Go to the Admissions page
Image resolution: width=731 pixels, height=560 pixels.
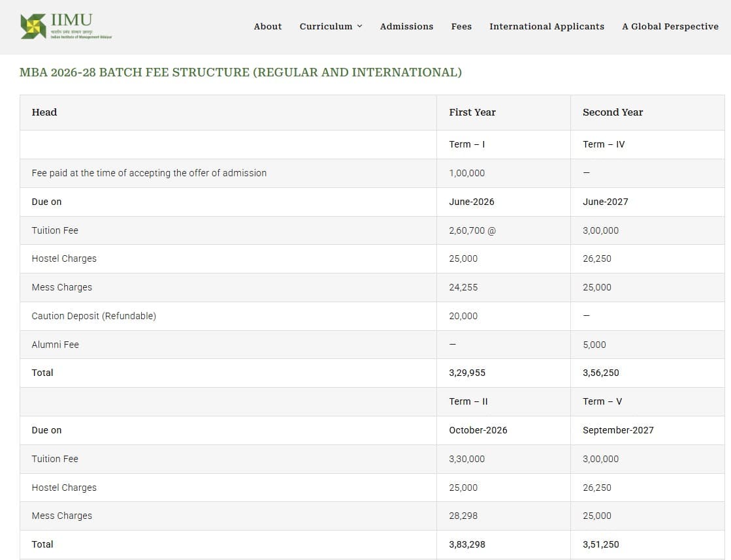pos(406,26)
